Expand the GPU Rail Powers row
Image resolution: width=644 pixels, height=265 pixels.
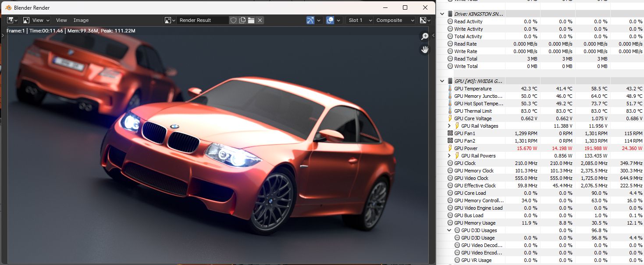click(x=449, y=156)
